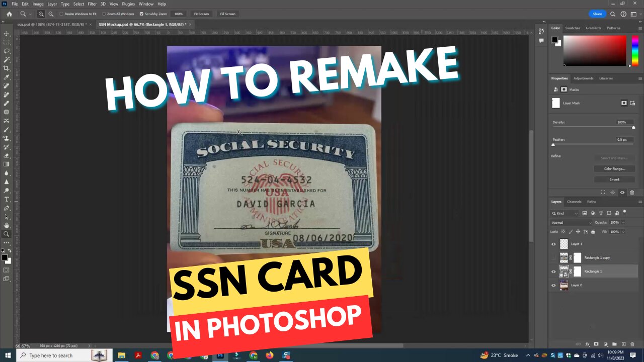Click the Lock transparent pixels icon
Screen dimensions: 644x362
coord(563,232)
